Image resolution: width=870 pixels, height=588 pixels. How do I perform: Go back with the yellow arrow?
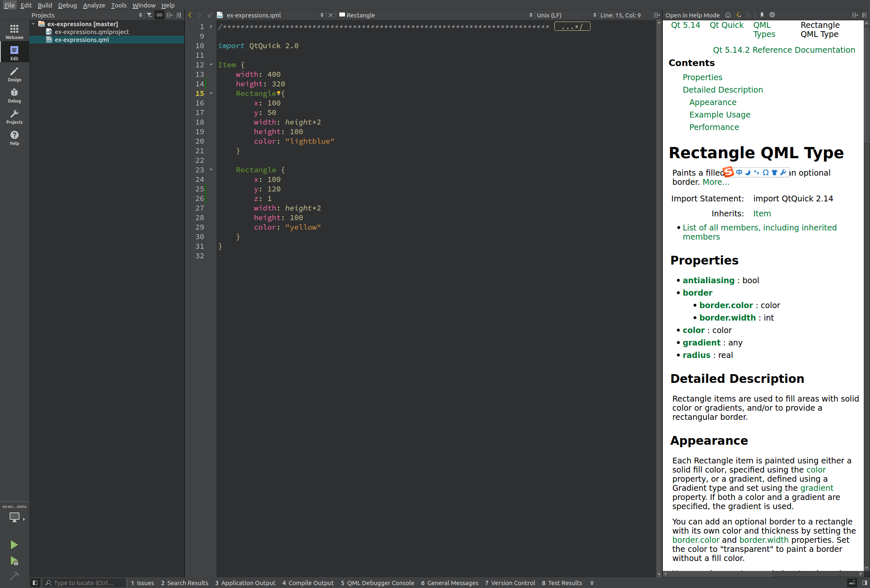190,15
